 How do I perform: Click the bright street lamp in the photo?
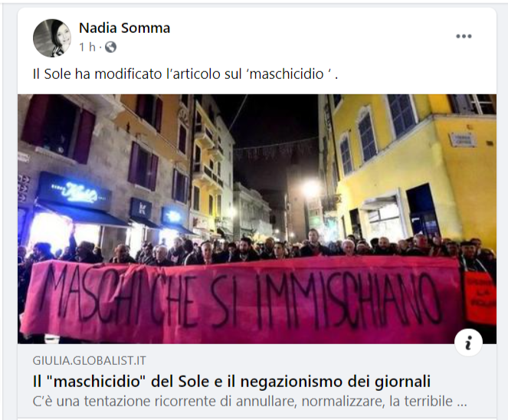pos(312,188)
